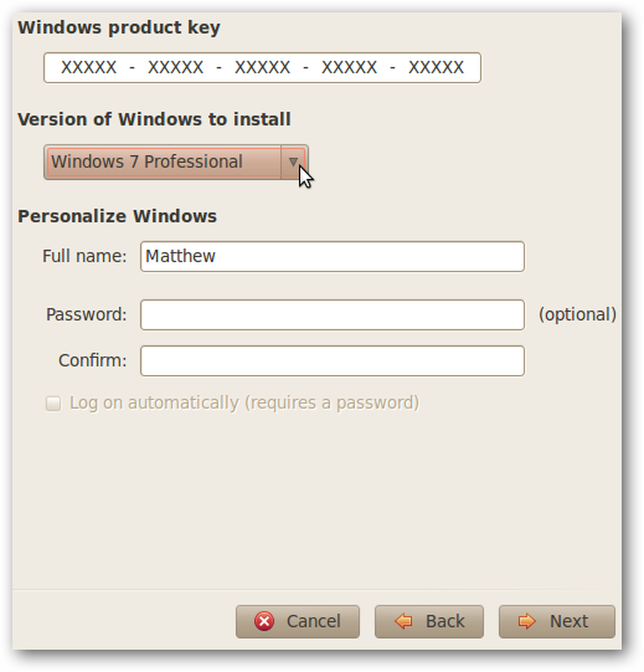Viewport: 644px width, 672px height.
Task: Click the 'Log on automatically (requires a password)' label
Action: tap(244, 403)
